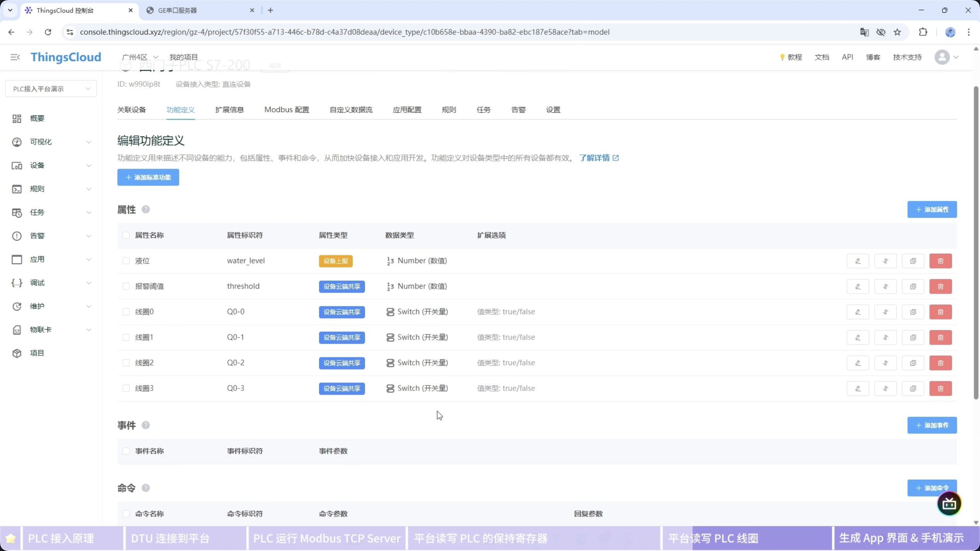Click the edit pencil icon for 液位 row
This screenshot has width=980, height=551.
point(858,261)
